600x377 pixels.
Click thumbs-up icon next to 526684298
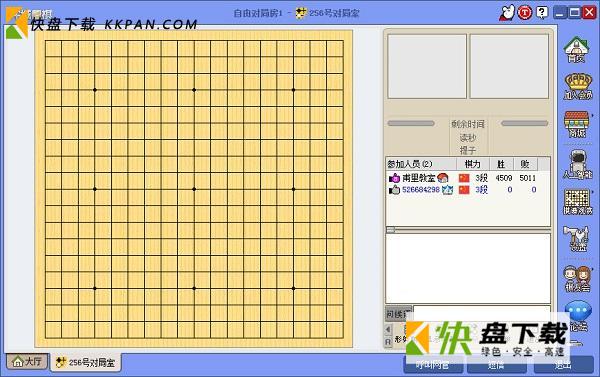(394, 189)
